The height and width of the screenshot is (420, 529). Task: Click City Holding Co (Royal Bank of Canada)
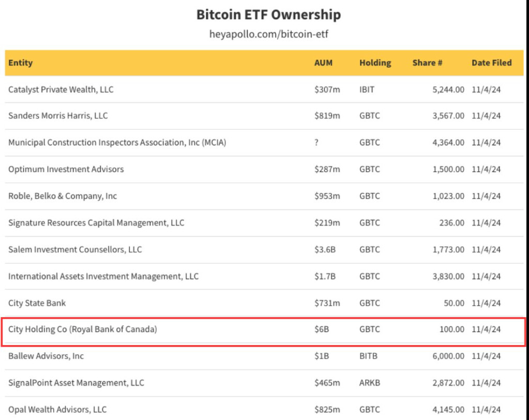(82, 329)
